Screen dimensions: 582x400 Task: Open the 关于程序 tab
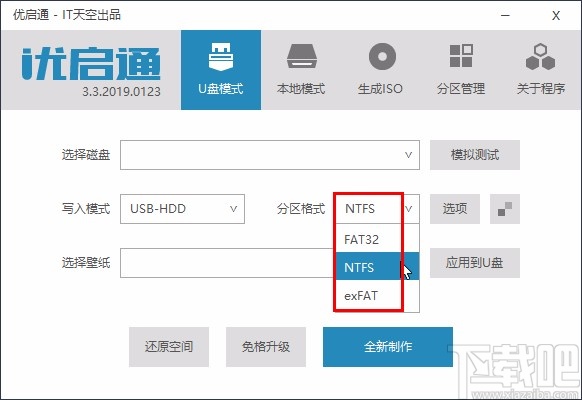[540, 70]
